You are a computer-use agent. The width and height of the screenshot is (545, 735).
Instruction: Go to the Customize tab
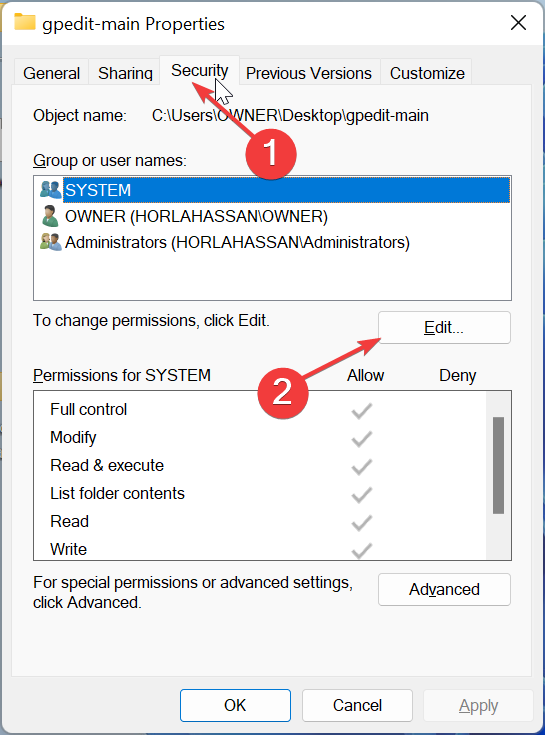coord(427,73)
